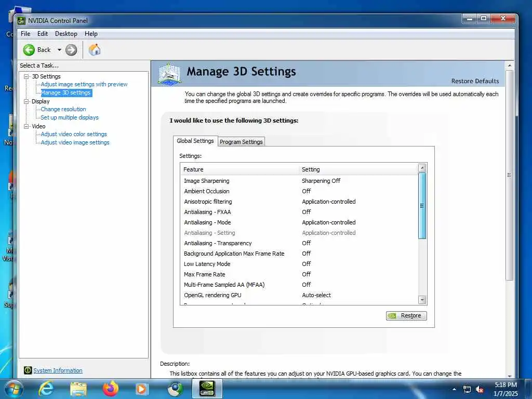Select Anisotropic filtering row
Screen dimensions: 532x399
coord(299,202)
